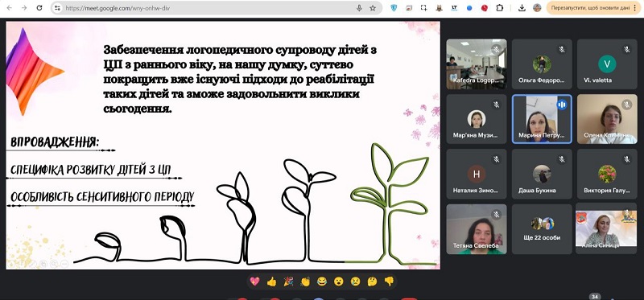Open the LT LanguageTool extension
The height and width of the screenshot is (300, 644).
454,8
